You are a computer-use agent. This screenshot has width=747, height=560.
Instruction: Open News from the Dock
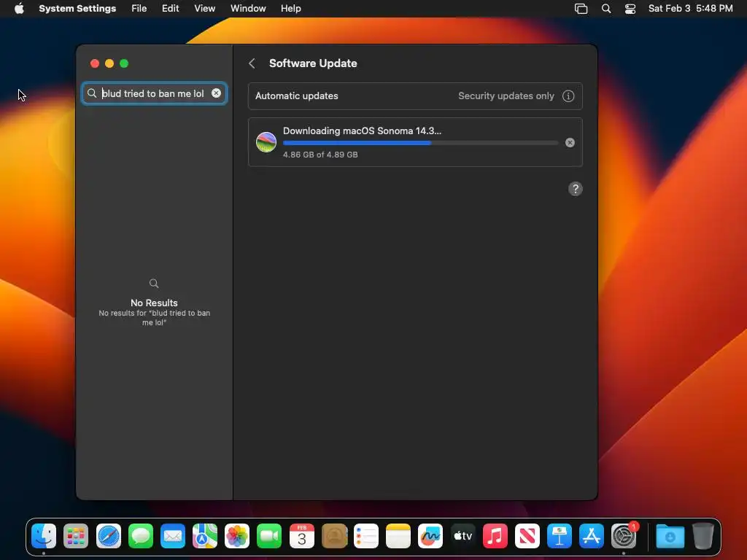pos(527,536)
